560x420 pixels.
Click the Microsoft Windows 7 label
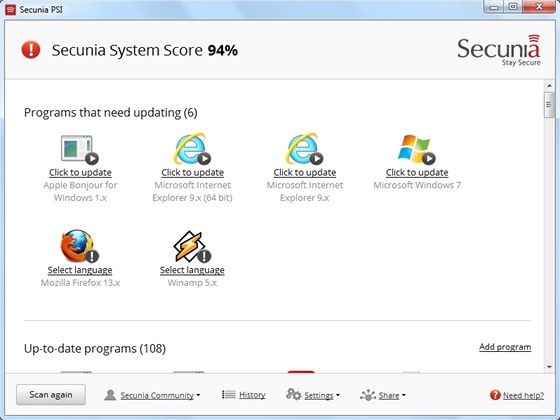click(417, 185)
